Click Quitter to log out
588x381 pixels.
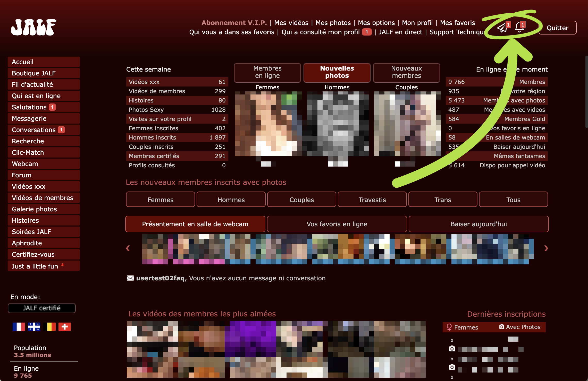pyautogui.click(x=557, y=28)
